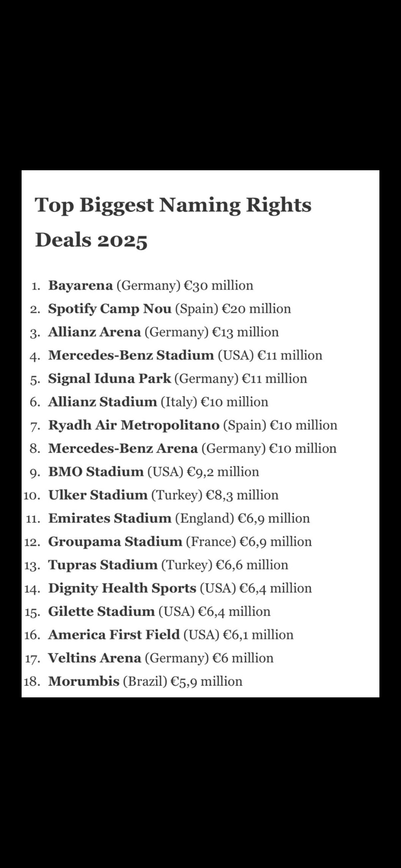Select Mercedes-Benz Stadium (USA) entry
The image size is (401, 868).
[131, 355]
